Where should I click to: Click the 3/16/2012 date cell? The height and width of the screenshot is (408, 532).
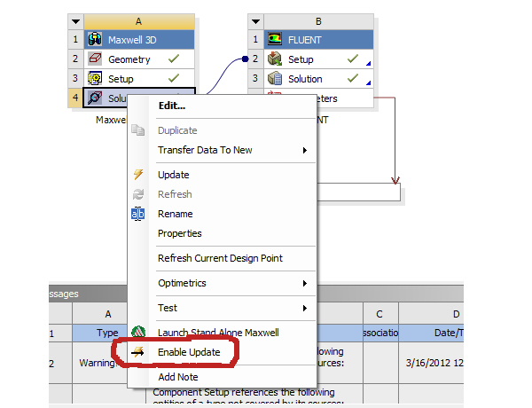[431, 363]
